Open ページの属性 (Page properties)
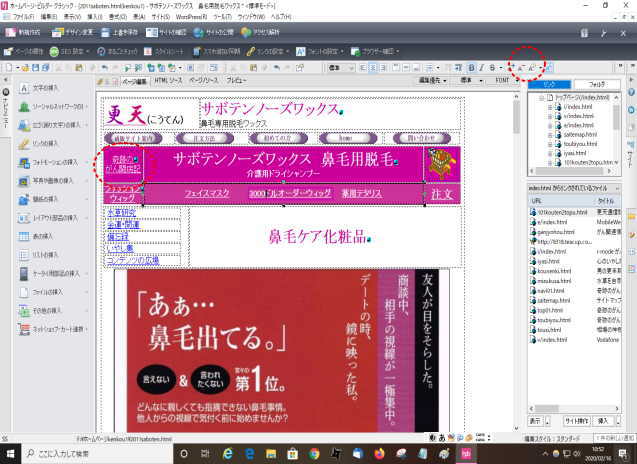Viewport: 637px width, 464px height. point(23,52)
